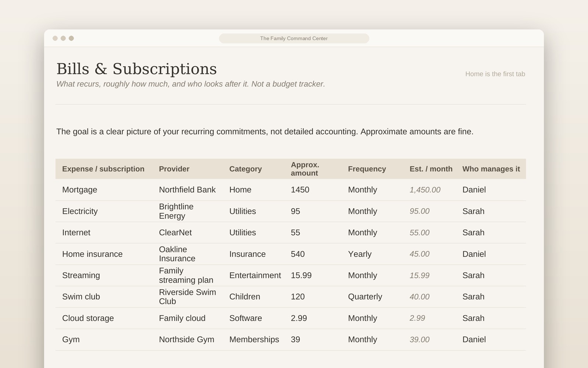Click the middle window control dot

63,38
